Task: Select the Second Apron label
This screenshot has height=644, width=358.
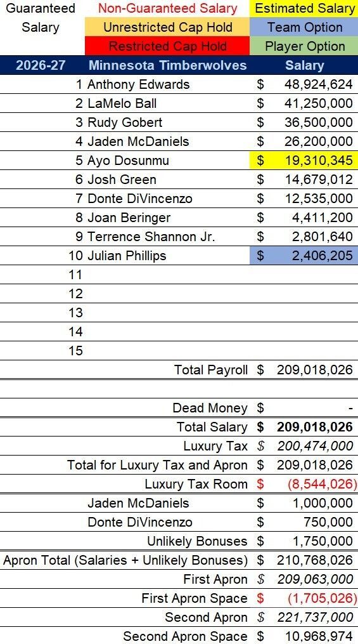Action: 207,617
